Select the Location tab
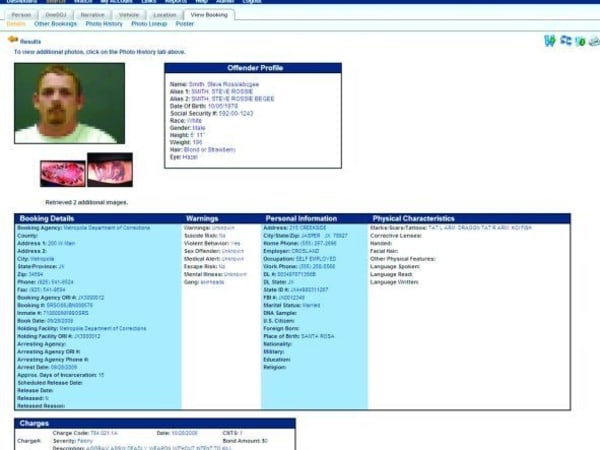The image size is (600, 450). 165,15
